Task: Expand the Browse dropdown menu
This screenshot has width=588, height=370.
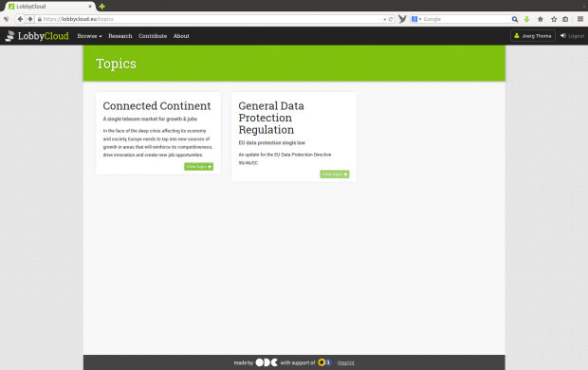Action: point(90,36)
